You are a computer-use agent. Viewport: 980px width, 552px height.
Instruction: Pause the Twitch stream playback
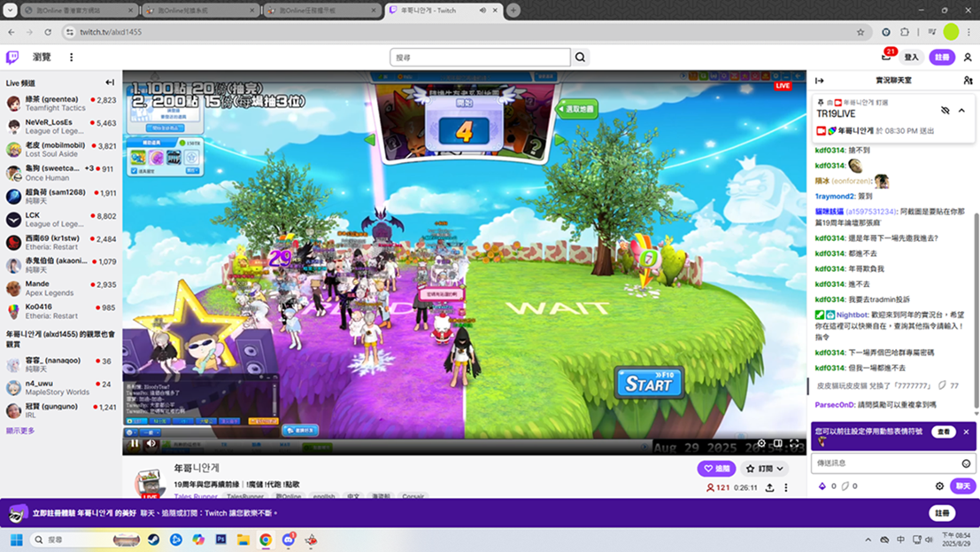pyautogui.click(x=135, y=443)
